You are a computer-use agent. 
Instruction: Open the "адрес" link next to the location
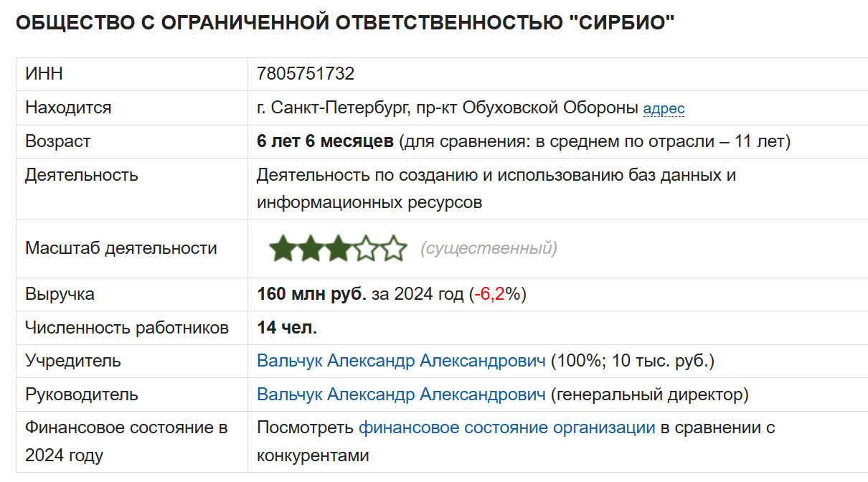coord(664,109)
